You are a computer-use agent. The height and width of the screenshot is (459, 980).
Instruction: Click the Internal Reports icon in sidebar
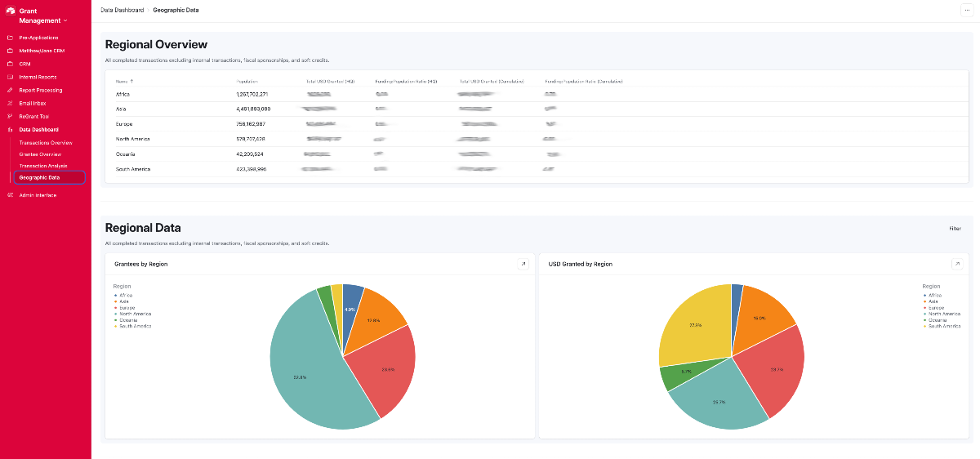(x=10, y=77)
